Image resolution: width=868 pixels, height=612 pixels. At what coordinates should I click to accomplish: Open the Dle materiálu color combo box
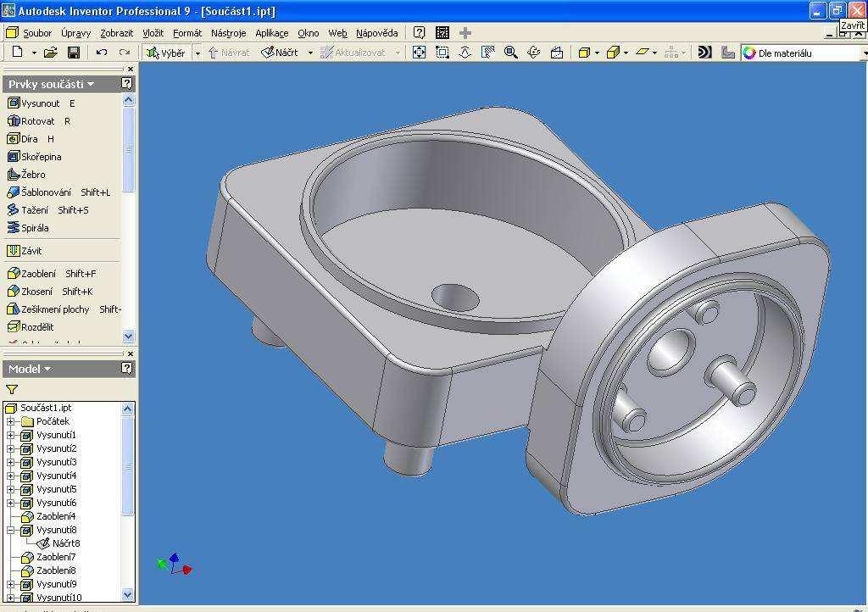coord(804,53)
